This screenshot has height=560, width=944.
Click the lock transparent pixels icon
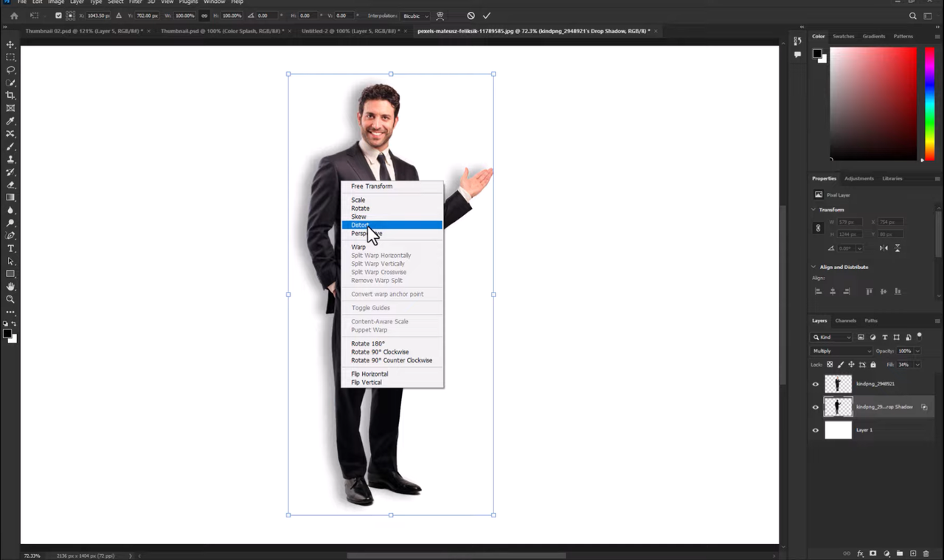coord(829,364)
